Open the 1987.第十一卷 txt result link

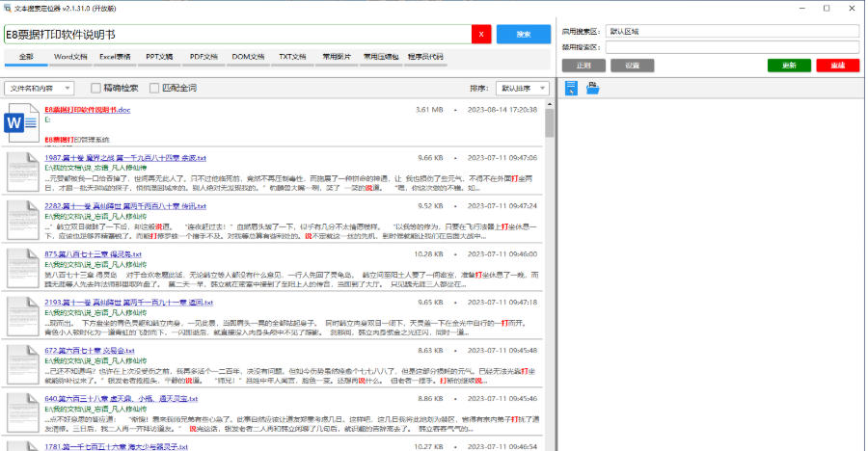point(125,158)
